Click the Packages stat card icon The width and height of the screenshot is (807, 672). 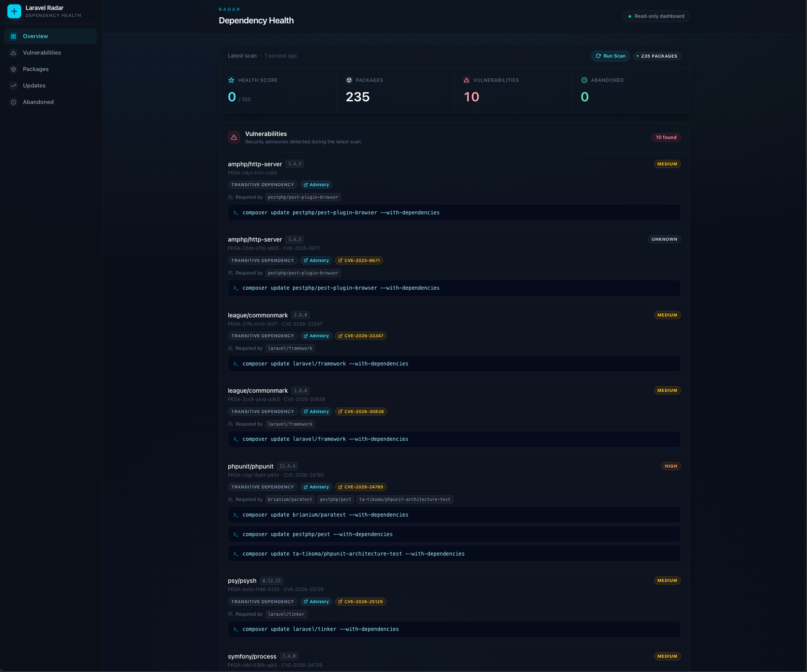349,80
